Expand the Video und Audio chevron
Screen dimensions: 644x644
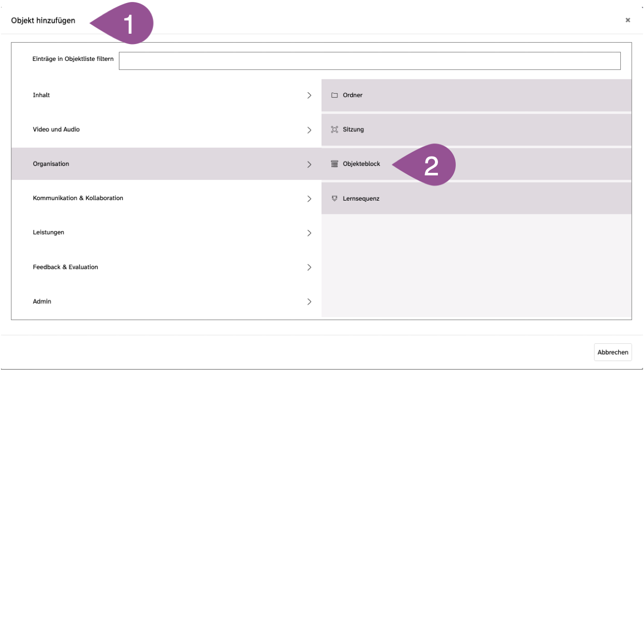pyautogui.click(x=309, y=130)
